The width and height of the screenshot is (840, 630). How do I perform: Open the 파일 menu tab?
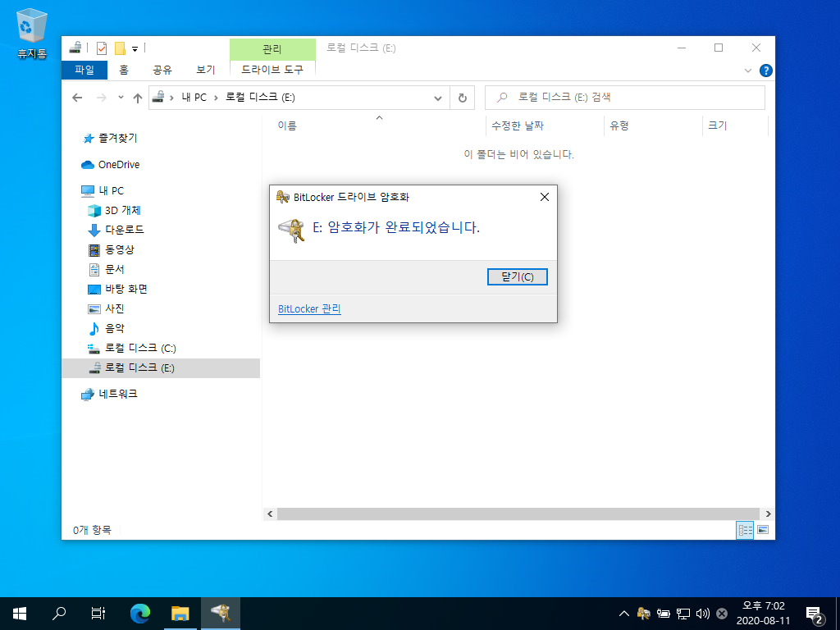coord(84,70)
